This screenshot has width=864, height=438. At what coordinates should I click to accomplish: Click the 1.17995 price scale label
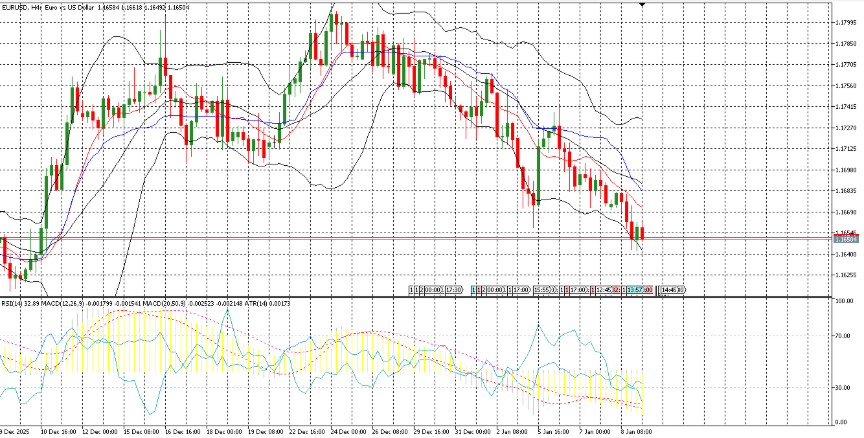click(x=845, y=23)
